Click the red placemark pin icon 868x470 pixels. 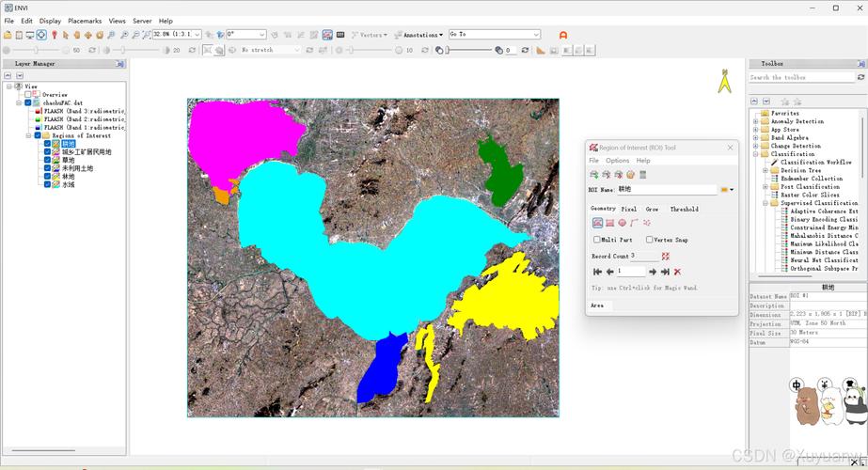(x=55, y=35)
